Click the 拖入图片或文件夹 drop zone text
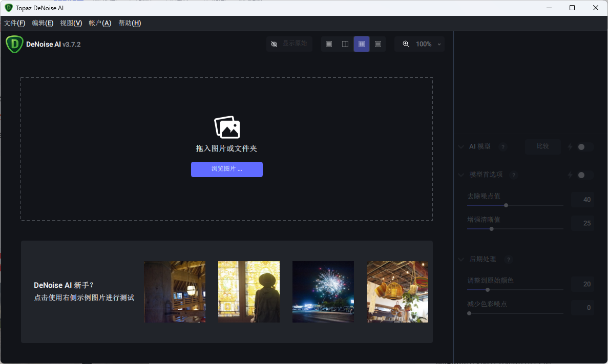 pyautogui.click(x=226, y=148)
